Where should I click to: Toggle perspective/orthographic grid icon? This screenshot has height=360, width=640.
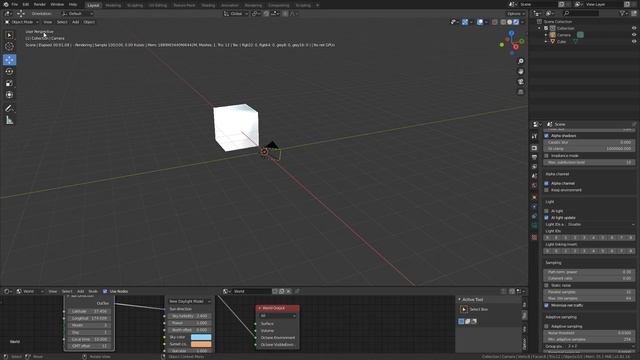(x=520, y=92)
